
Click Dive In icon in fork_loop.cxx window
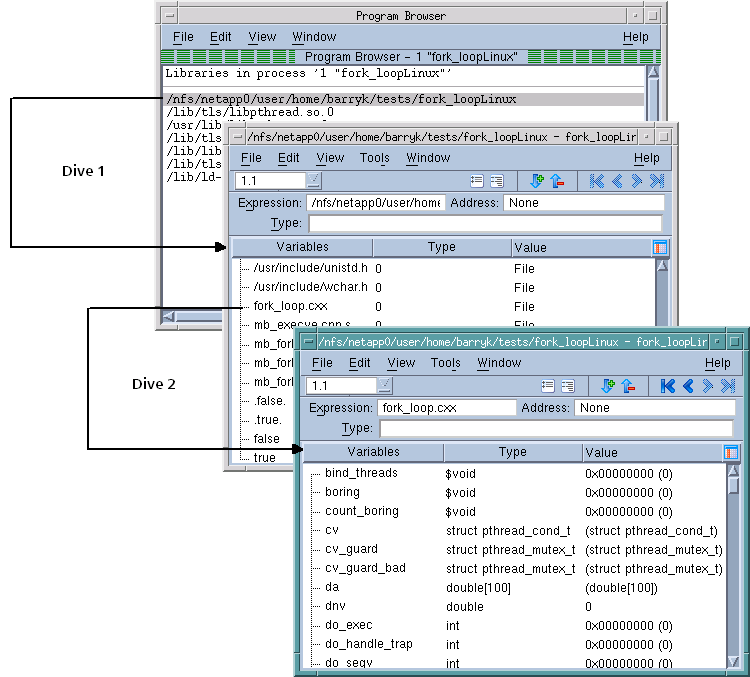607,386
